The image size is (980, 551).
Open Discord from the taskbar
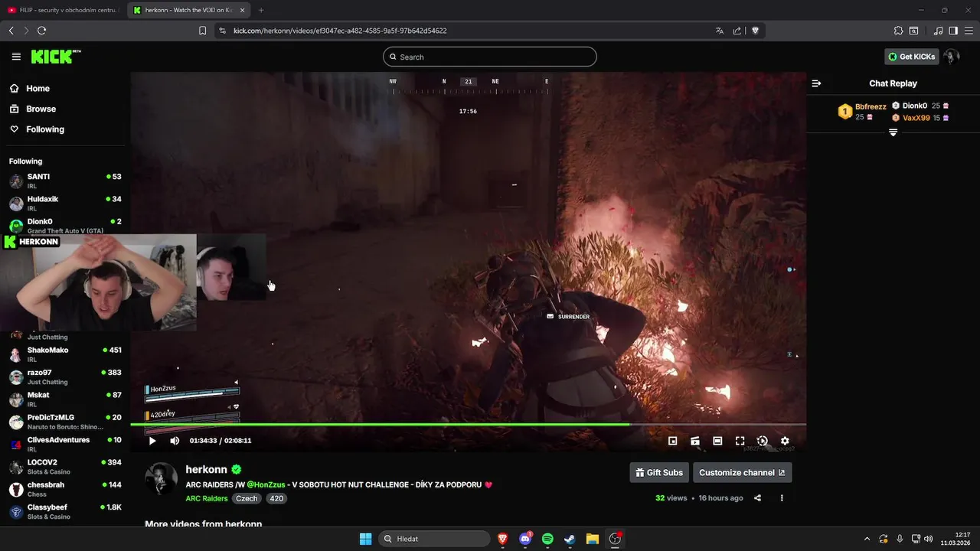point(525,539)
